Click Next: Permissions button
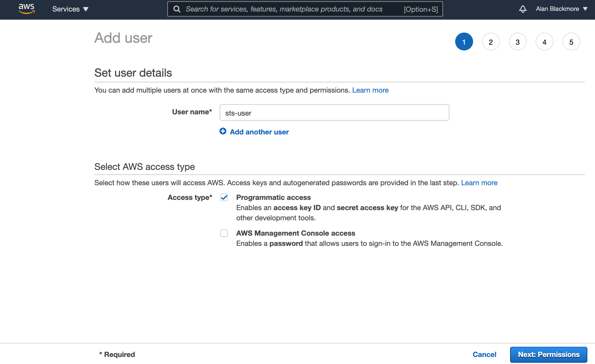 pyautogui.click(x=548, y=354)
